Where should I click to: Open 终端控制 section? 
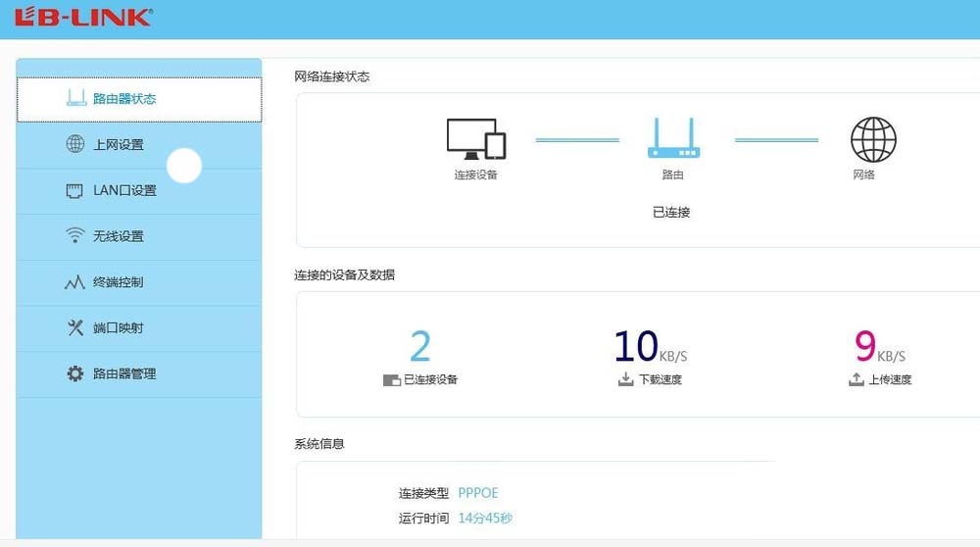click(x=139, y=282)
